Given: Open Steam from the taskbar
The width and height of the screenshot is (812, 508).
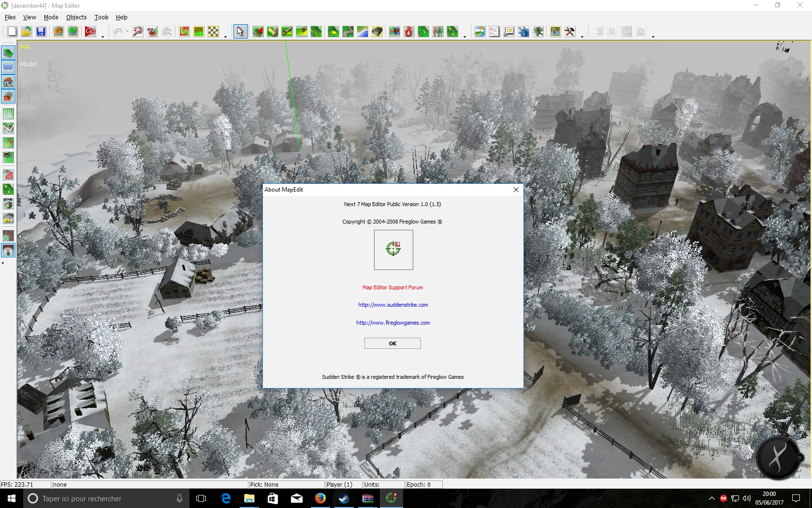Looking at the screenshot, I should [x=344, y=498].
